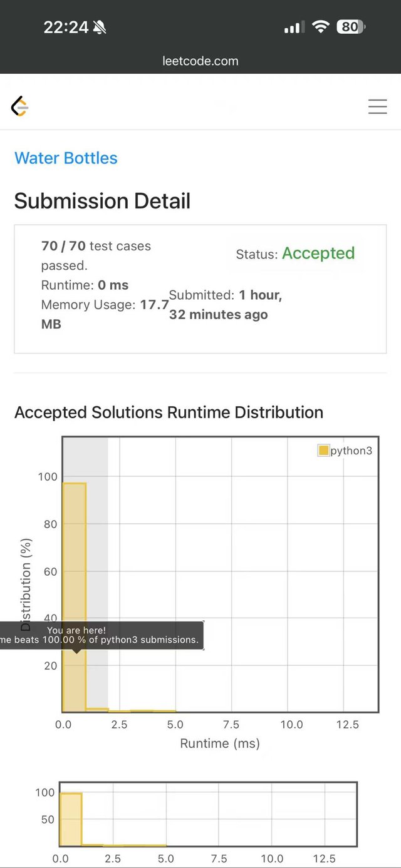401x868 pixels.
Task: Open the Water Bottles problem link
Action: coord(66,158)
